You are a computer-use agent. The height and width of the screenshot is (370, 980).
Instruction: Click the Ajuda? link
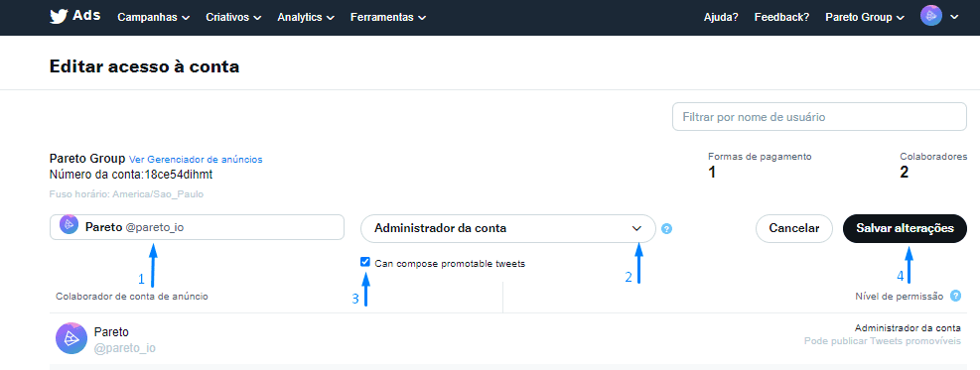(x=721, y=18)
